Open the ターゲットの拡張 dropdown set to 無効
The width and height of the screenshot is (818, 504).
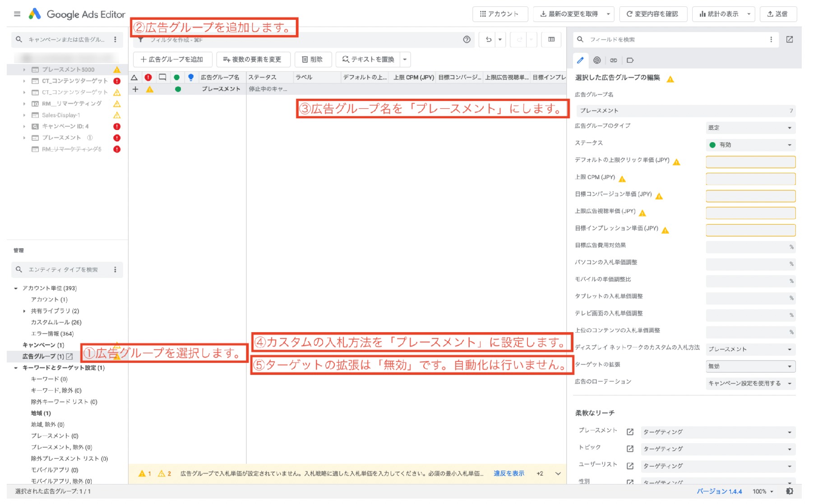(750, 366)
